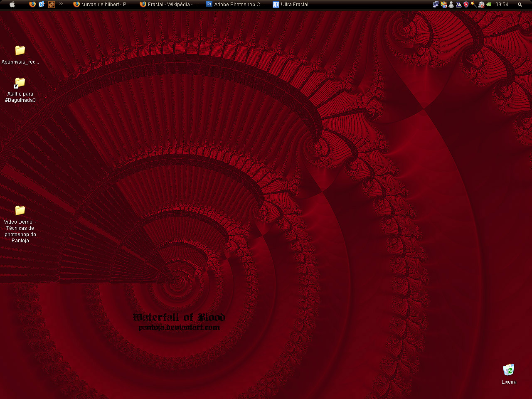Click the 'Apophysis_rec...' label text

pyautogui.click(x=20, y=62)
